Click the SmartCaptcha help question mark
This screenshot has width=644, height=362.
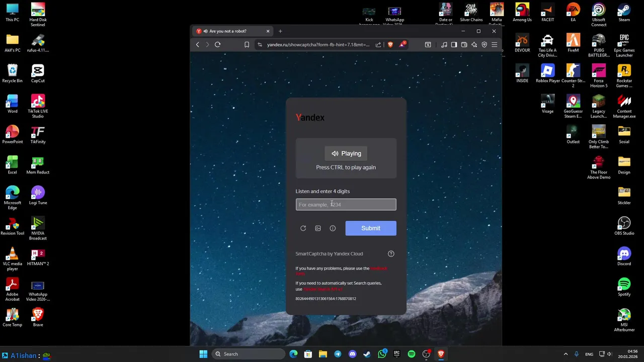click(391, 254)
